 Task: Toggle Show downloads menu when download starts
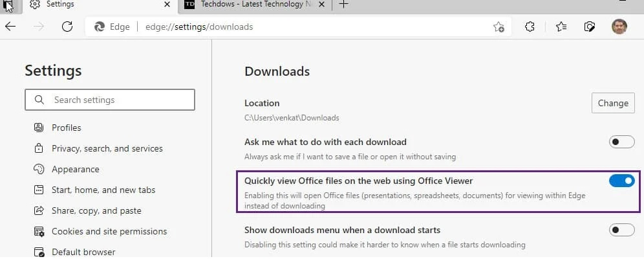pyautogui.click(x=621, y=230)
